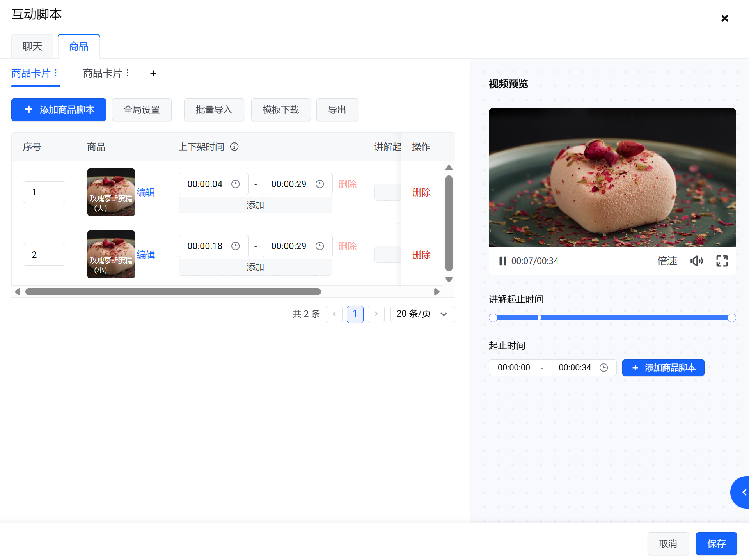The height and width of the screenshot is (560, 749).
Task: Click the 玫瑰慕斯蛋糕(大) product thumbnail
Action: click(x=111, y=192)
